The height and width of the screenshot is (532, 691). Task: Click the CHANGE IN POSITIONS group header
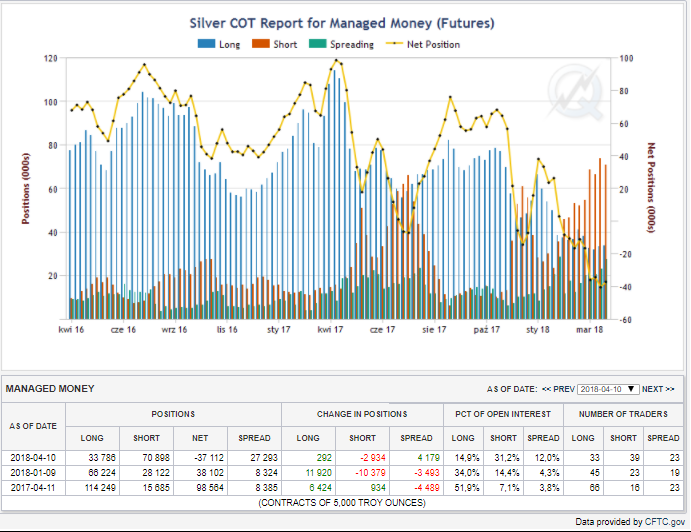tap(362, 414)
